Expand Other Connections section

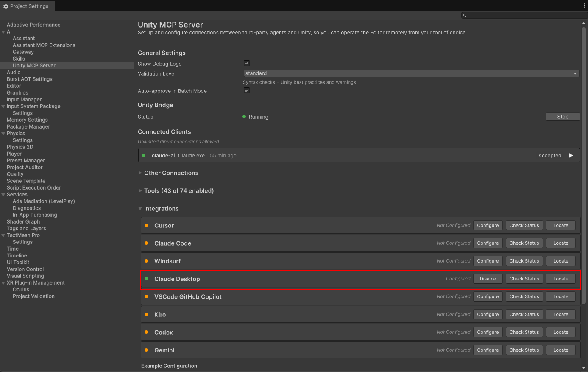[140, 173]
